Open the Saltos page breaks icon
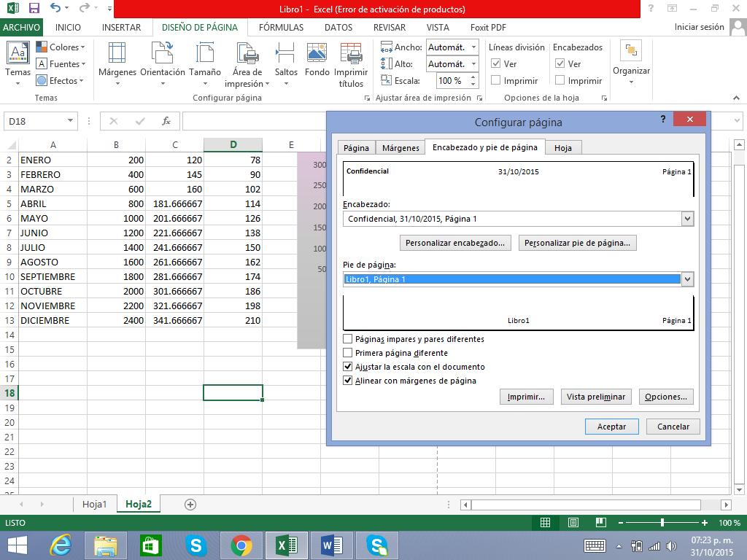Image resolution: width=747 pixels, height=560 pixels. coord(286,55)
